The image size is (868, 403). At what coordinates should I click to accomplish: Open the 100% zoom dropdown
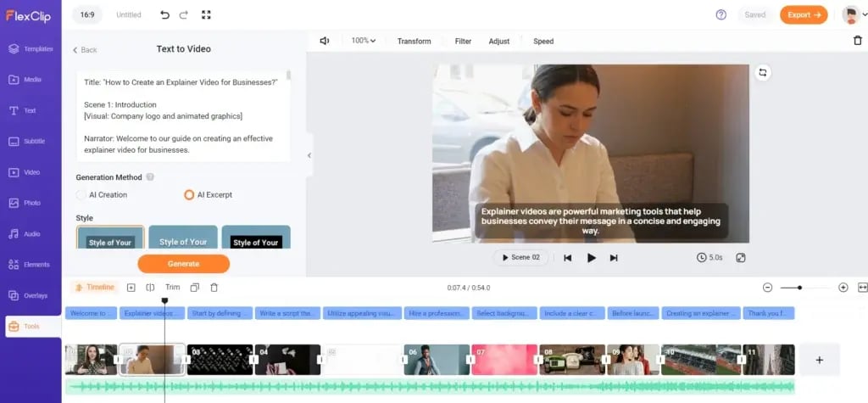[363, 41]
